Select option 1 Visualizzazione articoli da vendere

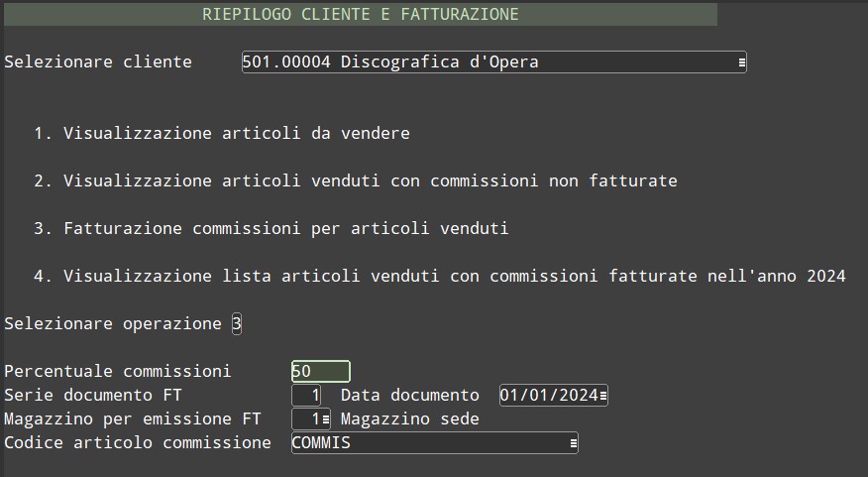[x=221, y=133]
